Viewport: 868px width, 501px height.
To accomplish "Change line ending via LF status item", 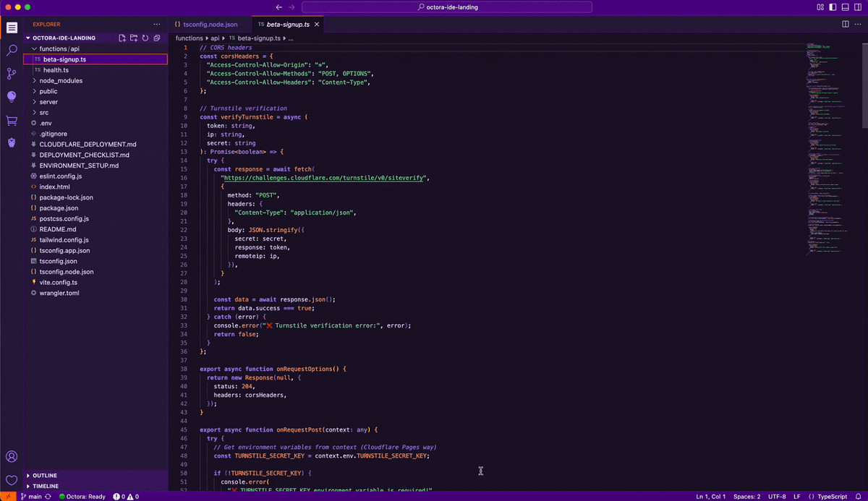I will coord(797,497).
